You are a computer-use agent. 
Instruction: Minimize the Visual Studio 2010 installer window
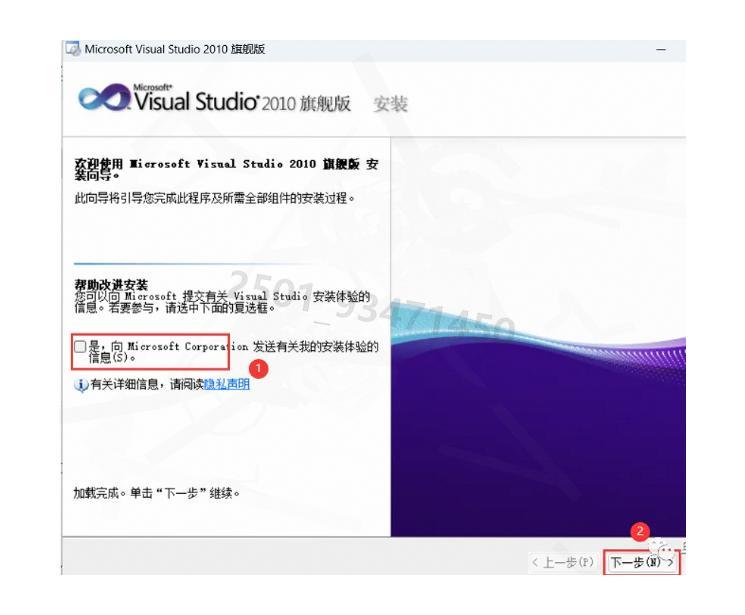point(661,49)
